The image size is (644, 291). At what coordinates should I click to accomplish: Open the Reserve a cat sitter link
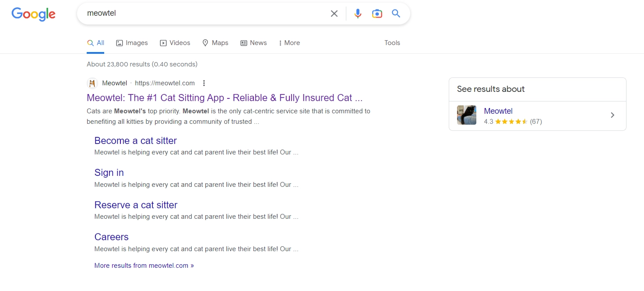click(136, 205)
